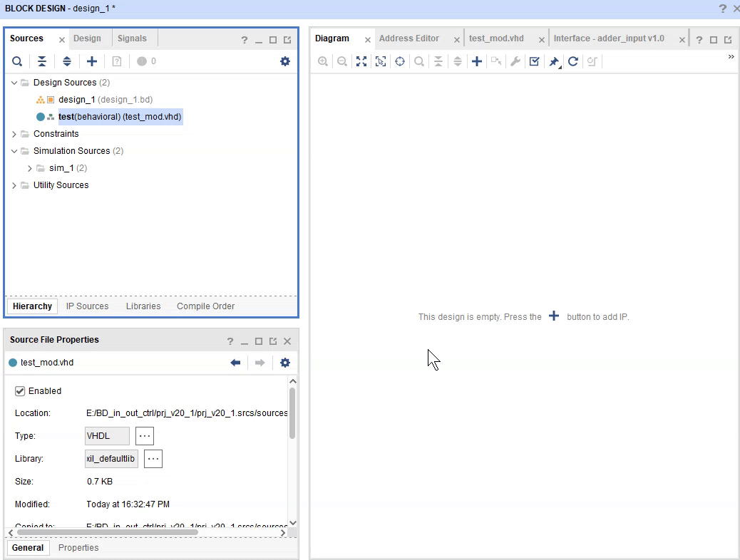
Task: Collapse all sources in Sources toolbar
Action: point(42,61)
